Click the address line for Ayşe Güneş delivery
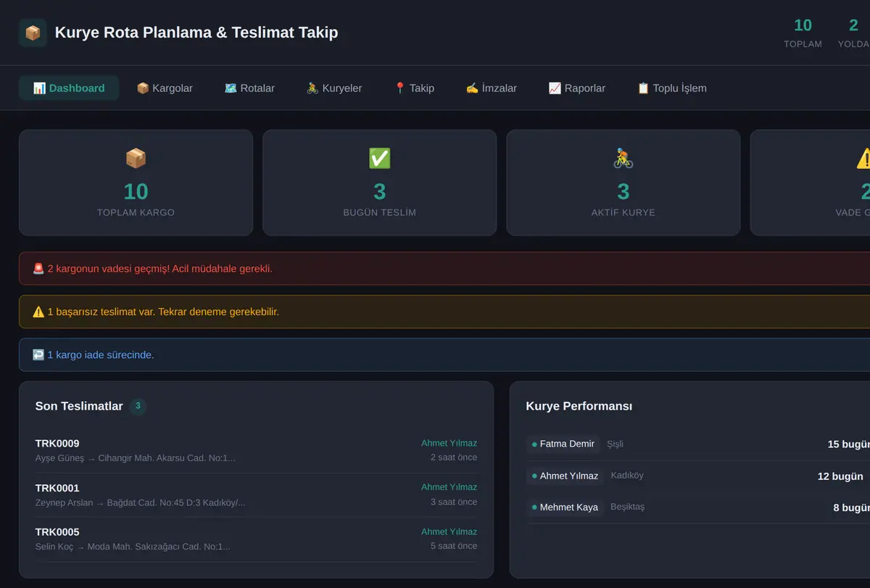This screenshot has width=870, height=588. (x=136, y=458)
